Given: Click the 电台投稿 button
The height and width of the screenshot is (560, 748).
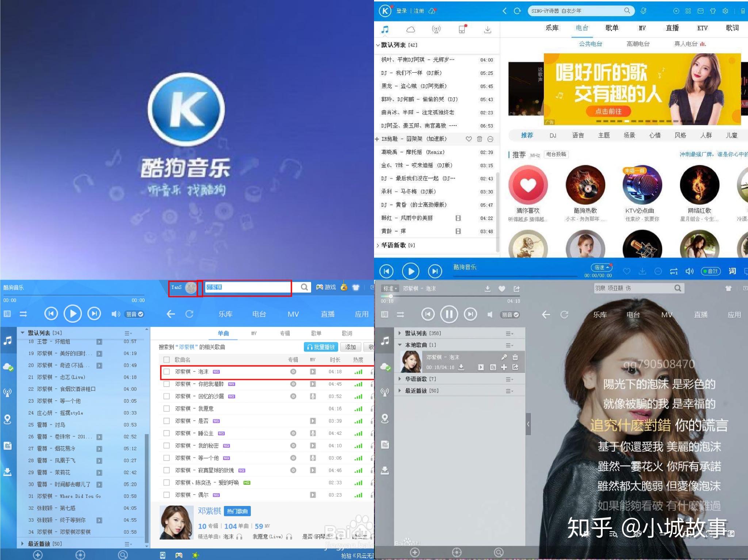Looking at the screenshot, I should pyautogui.click(x=556, y=154).
